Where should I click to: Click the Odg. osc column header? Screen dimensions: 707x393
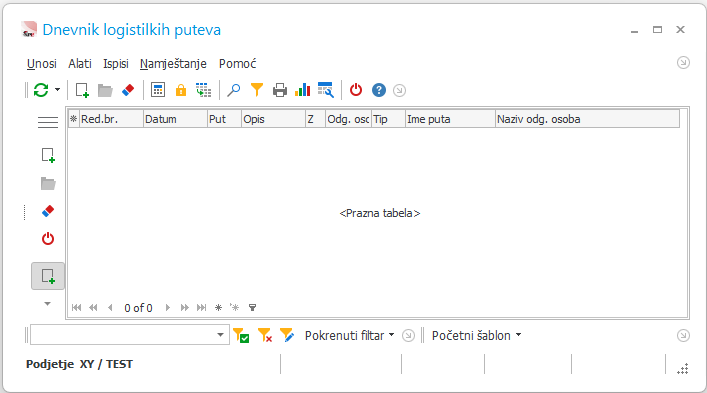348,119
